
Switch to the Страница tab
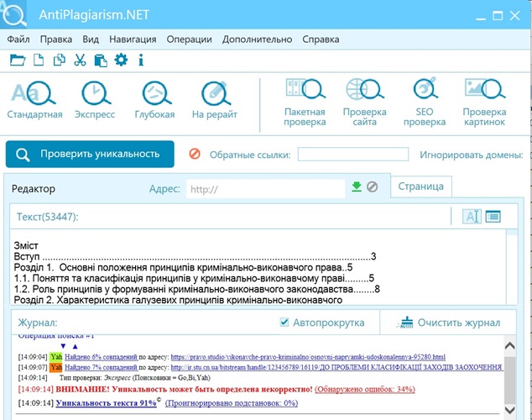pyautogui.click(x=420, y=186)
